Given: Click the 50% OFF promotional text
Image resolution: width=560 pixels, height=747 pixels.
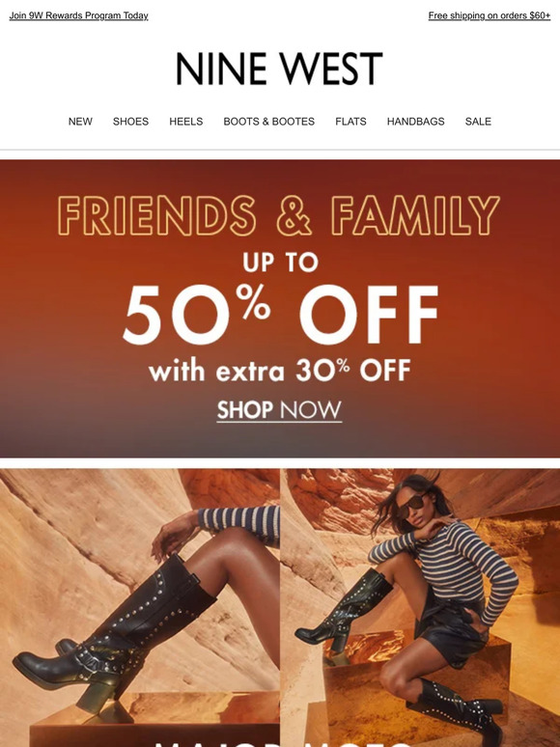Looking at the screenshot, I should (x=280, y=315).
